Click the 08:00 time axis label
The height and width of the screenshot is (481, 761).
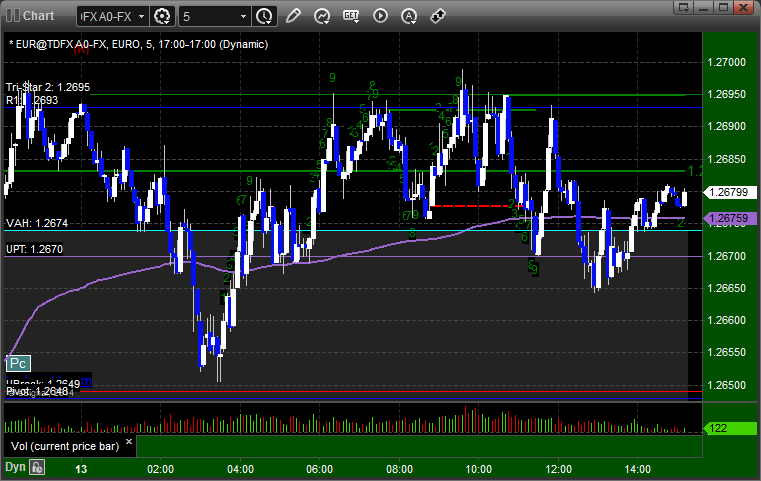[x=399, y=469]
